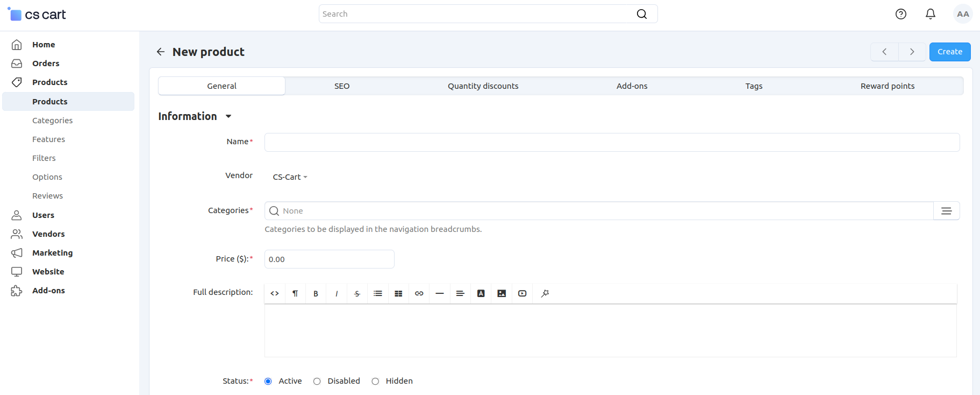Image resolution: width=980 pixels, height=395 pixels.
Task: Click the Home sidebar icon
Action: (17, 45)
